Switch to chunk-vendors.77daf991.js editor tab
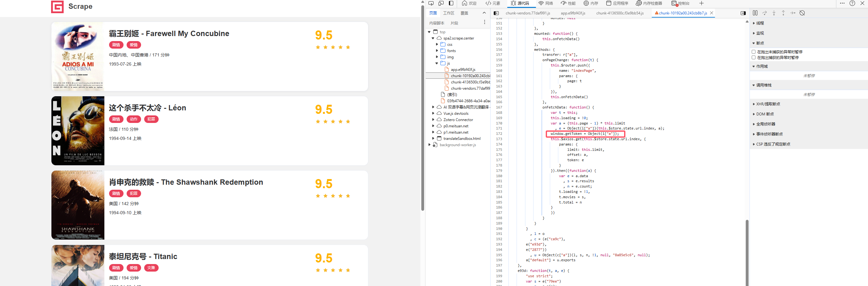Screen dimensions: 868x286 pyautogui.click(x=528, y=13)
